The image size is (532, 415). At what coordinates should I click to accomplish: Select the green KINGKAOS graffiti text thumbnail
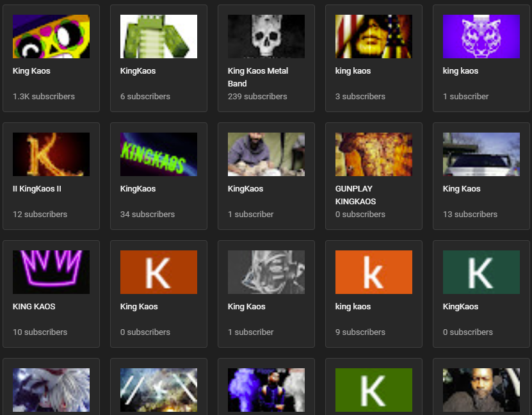[159, 154]
